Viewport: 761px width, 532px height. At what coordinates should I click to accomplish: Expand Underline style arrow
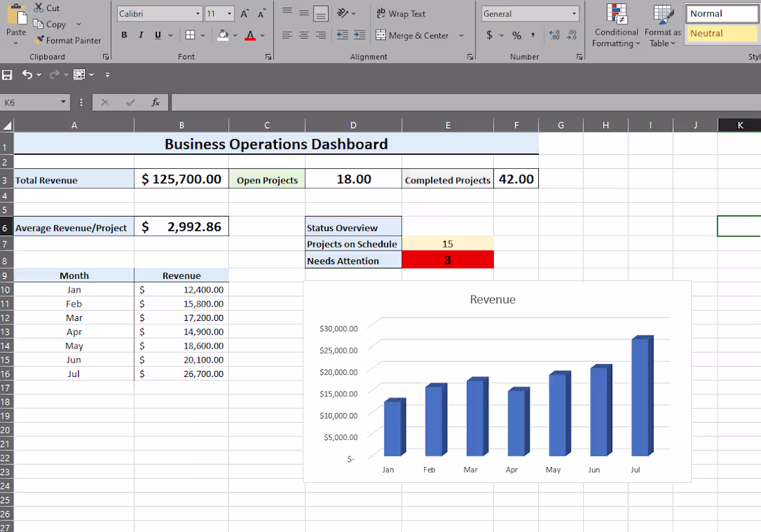pyautogui.click(x=170, y=35)
